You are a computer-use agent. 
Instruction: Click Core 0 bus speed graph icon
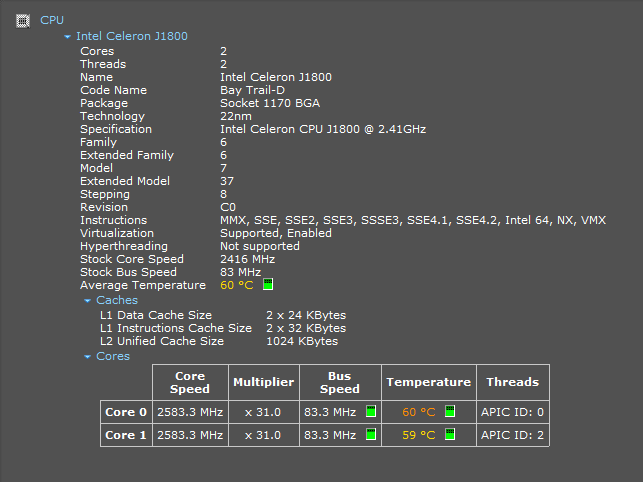tap(371, 411)
